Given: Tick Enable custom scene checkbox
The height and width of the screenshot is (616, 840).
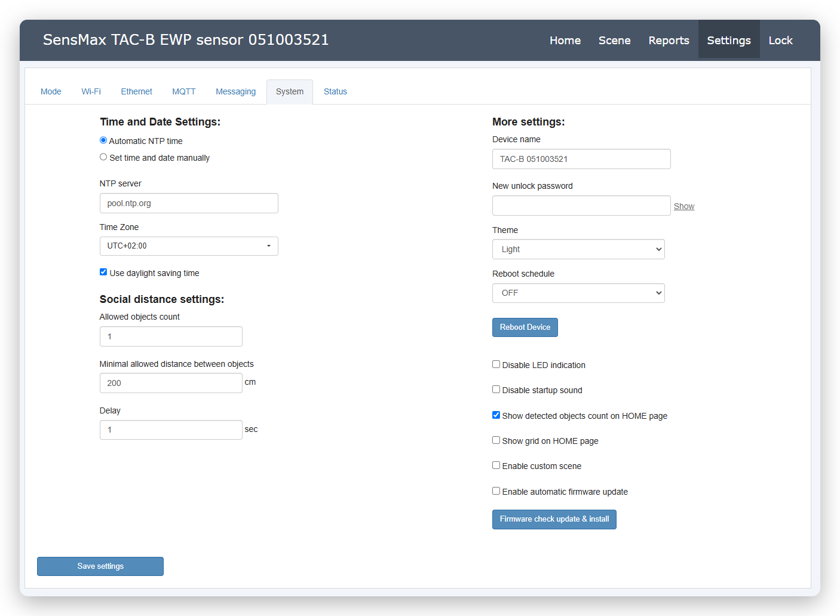Looking at the screenshot, I should (x=496, y=465).
